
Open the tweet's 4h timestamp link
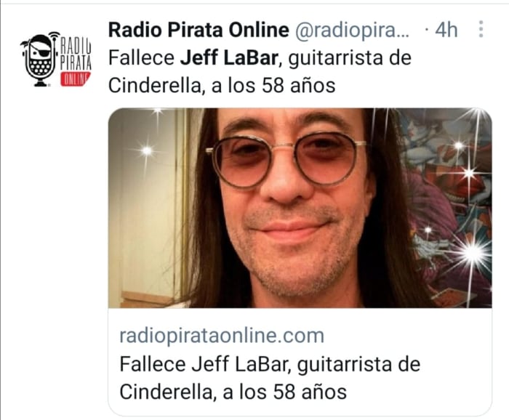[x=446, y=31]
